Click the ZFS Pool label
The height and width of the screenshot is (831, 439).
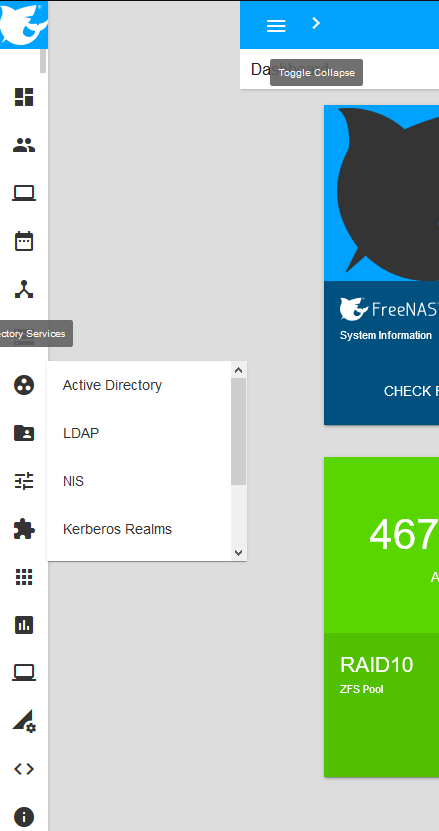(x=362, y=689)
